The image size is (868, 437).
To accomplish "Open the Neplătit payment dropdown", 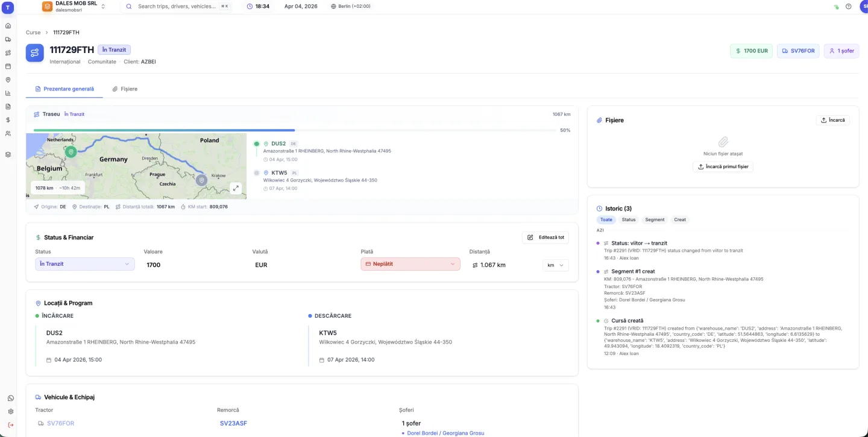I will point(410,264).
